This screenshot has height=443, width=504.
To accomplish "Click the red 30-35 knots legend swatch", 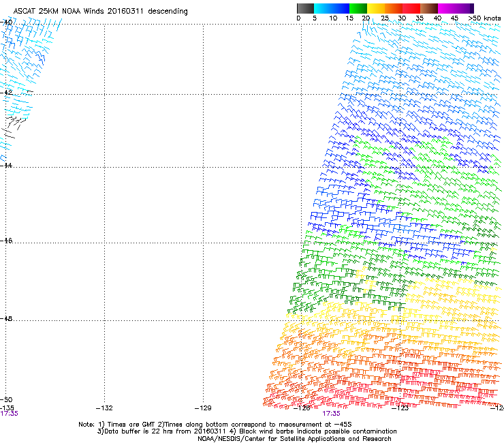I will [x=411, y=8].
